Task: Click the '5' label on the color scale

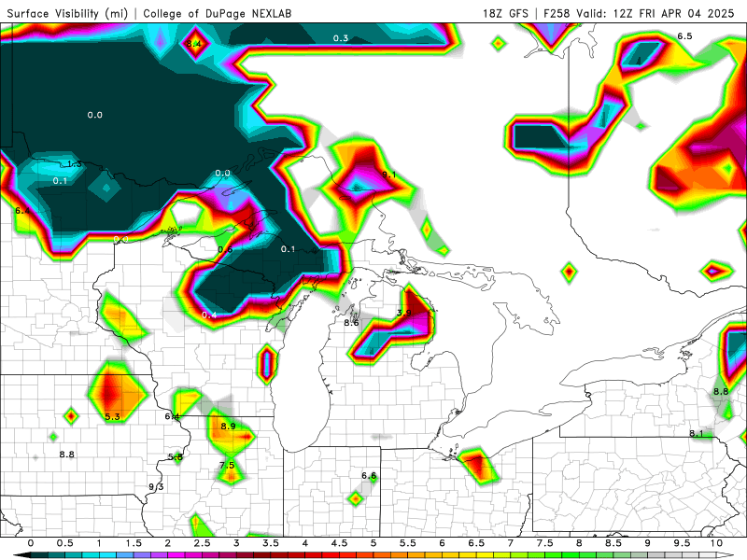Action: pos(373,543)
